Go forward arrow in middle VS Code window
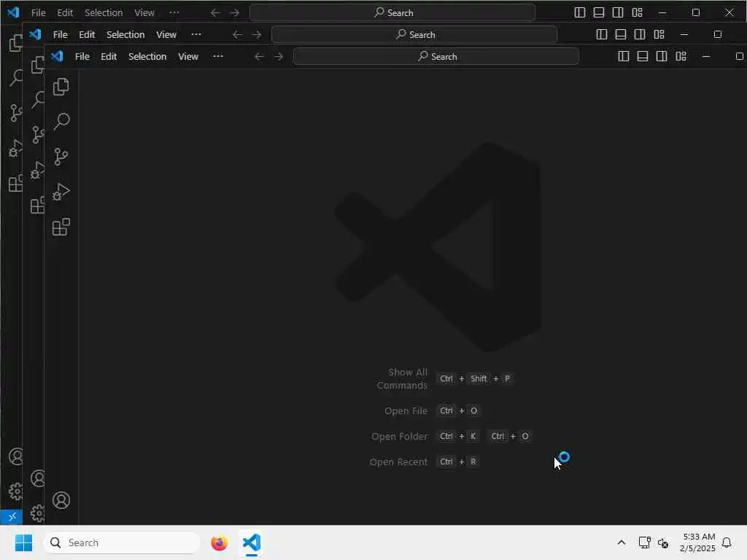 [257, 34]
